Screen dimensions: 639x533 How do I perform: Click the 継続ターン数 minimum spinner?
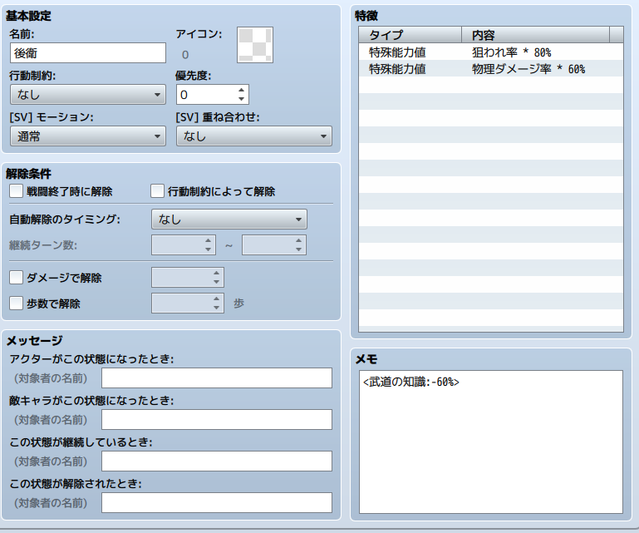click(183, 245)
